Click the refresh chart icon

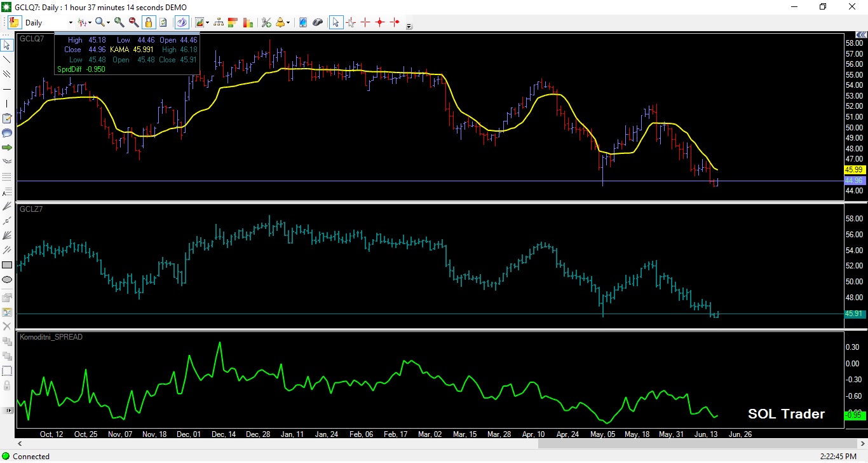pos(163,22)
